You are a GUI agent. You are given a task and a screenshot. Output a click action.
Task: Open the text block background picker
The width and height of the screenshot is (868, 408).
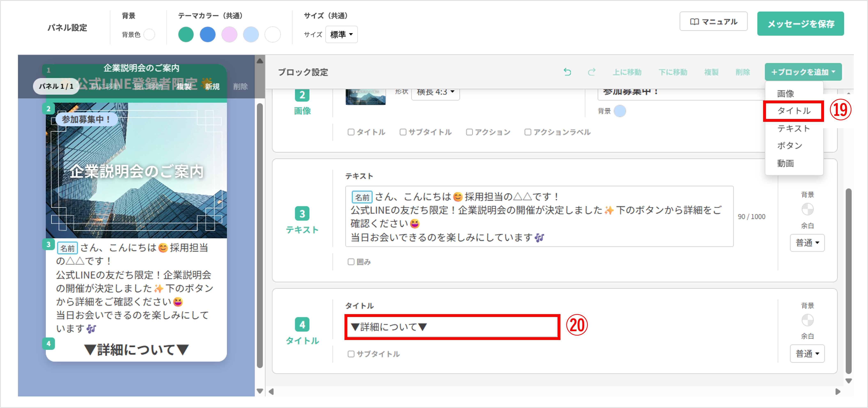807,209
